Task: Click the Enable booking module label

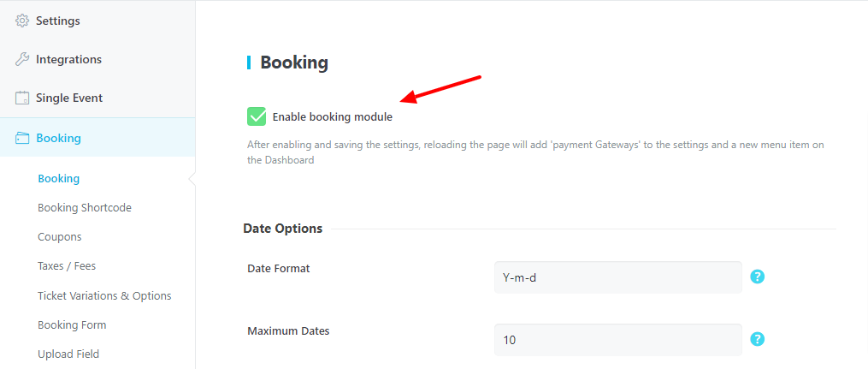Action: [332, 117]
